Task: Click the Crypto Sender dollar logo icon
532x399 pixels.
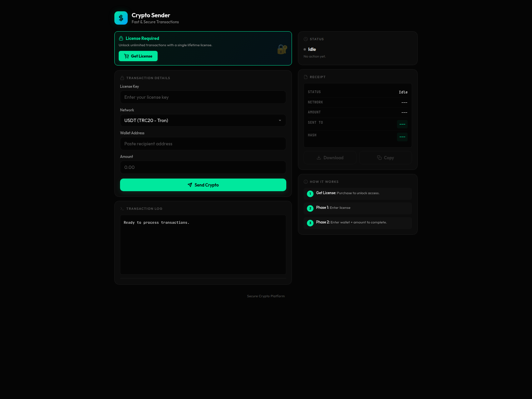Action: [x=121, y=18]
